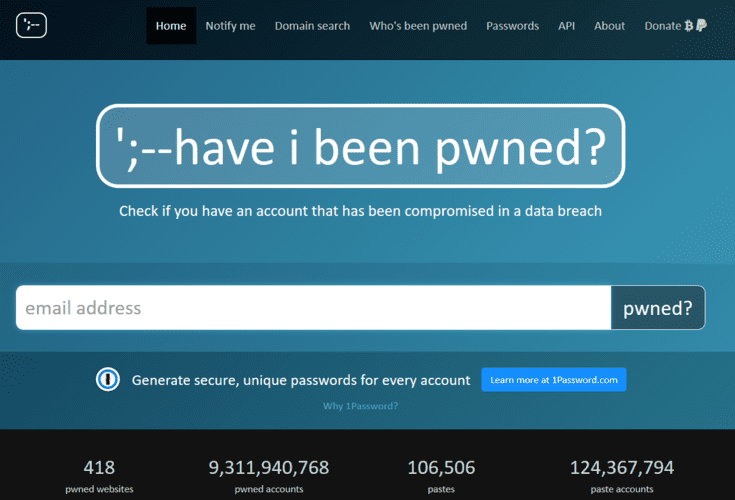The width and height of the screenshot is (735, 500).
Task: Click the pwned? search button
Action: click(x=658, y=307)
